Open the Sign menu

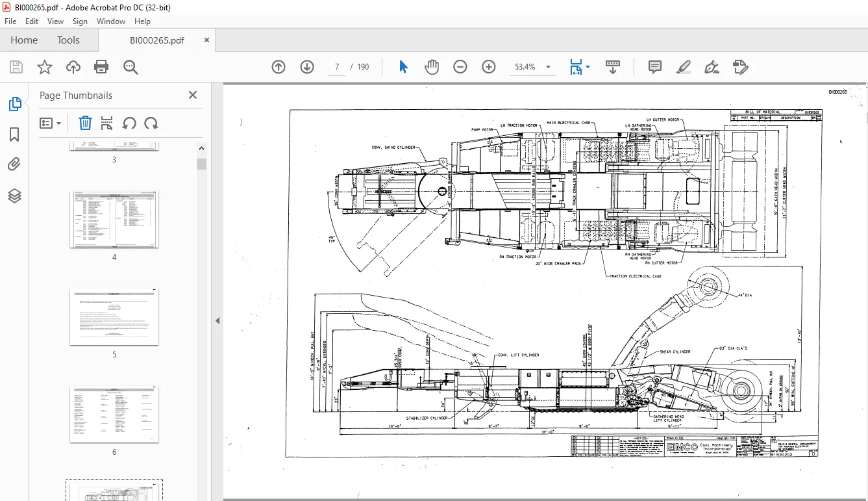[80, 21]
